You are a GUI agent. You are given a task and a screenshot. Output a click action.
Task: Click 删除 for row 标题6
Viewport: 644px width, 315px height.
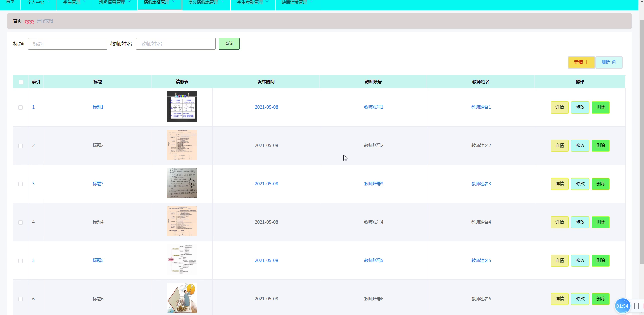pyautogui.click(x=601, y=299)
